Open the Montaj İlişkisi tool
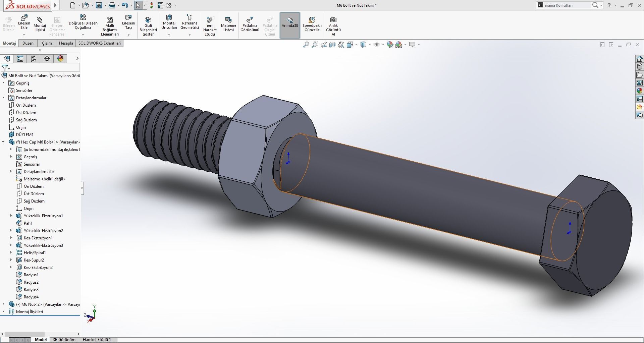The height and width of the screenshot is (343, 644). click(x=39, y=23)
